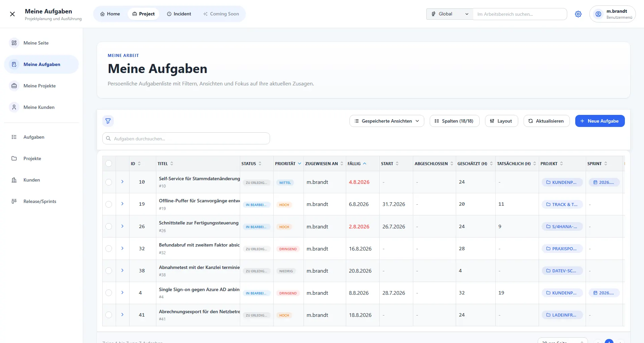644x343 pixels.
Task: Open the Coming Soon tab
Action: [x=221, y=14]
